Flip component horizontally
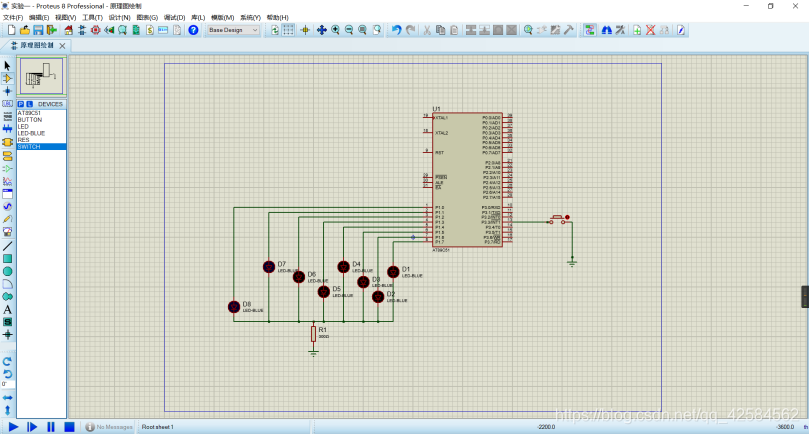Image resolution: width=809 pixels, height=434 pixels. [x=7, y=397]
